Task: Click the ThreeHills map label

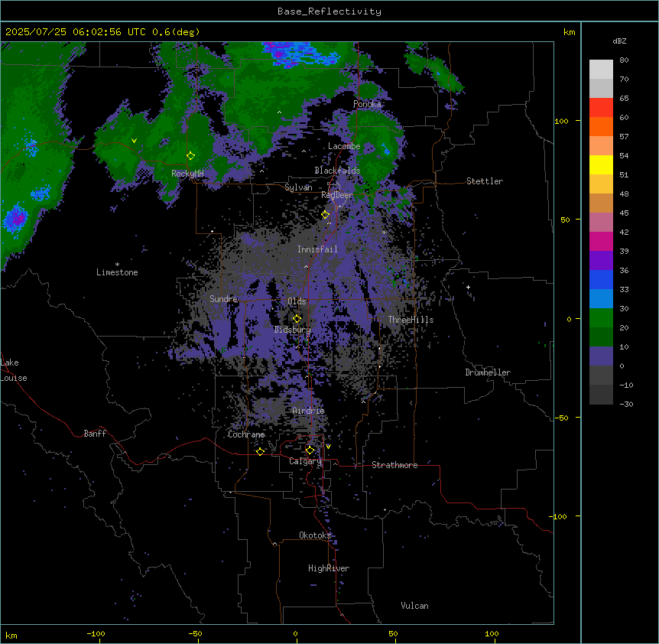Action: (411, 320)
